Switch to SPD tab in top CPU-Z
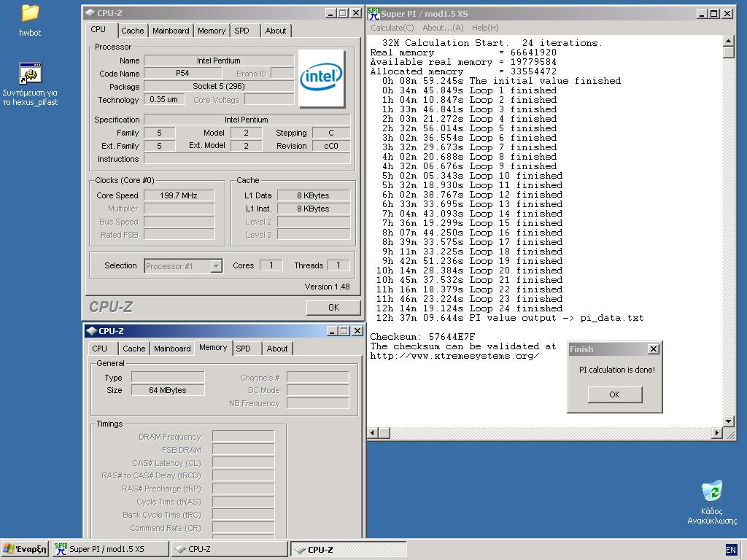 click(x=242, y=31)
